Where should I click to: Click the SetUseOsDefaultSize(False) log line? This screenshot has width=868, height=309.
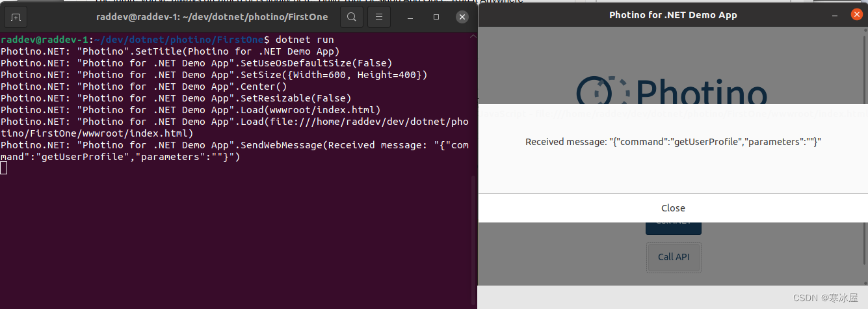[x=196, y=63]
